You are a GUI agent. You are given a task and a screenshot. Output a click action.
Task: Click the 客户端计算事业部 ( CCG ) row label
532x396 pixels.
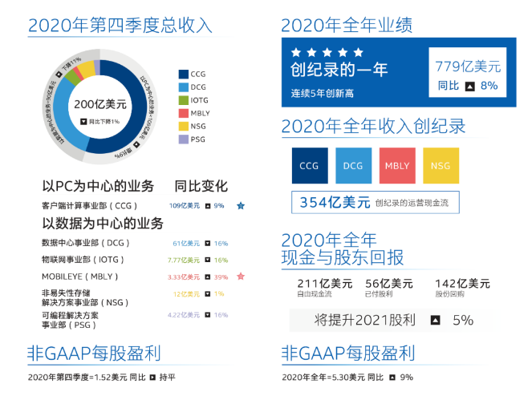click(90, 206)
